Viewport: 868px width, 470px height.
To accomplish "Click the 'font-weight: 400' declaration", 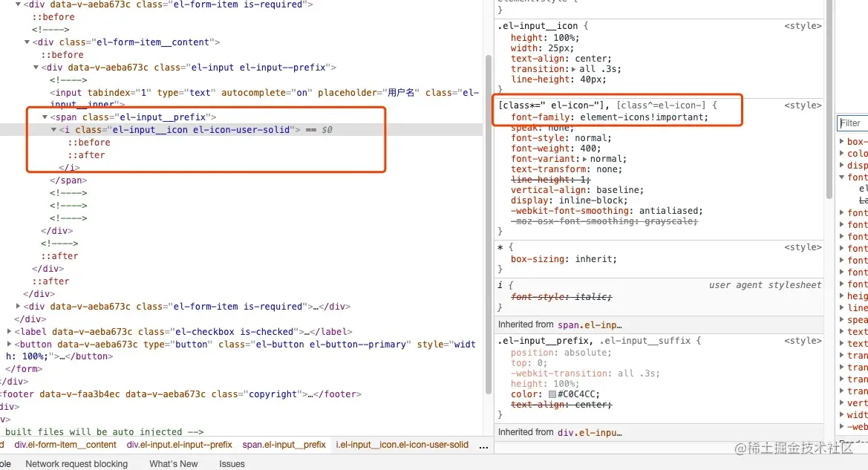I will click(556, 148).
